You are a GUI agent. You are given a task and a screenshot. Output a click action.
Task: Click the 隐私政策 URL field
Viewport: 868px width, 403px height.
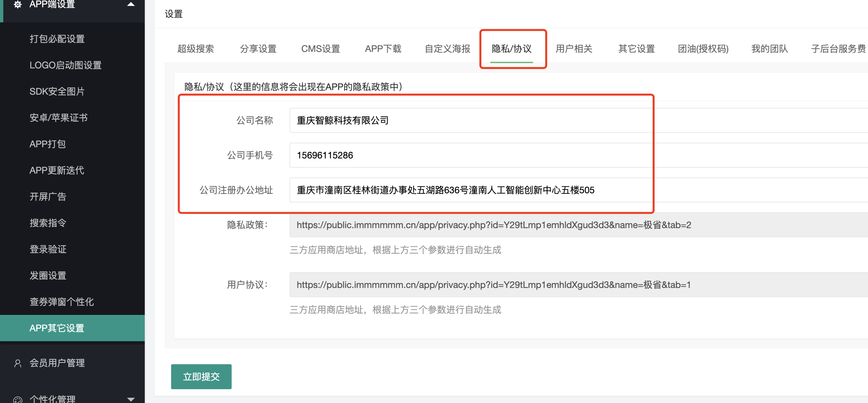click(x=578, y=225)
